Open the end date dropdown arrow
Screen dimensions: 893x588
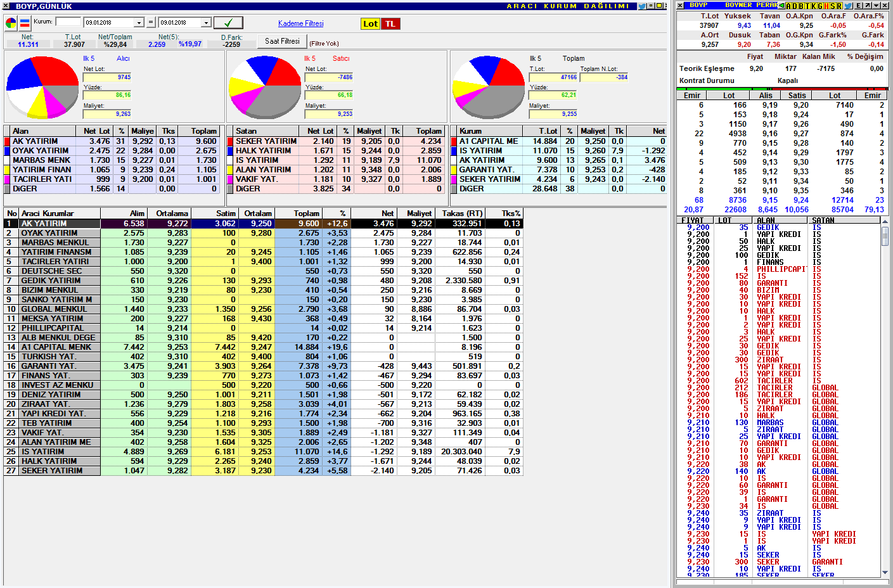(206, 23)
